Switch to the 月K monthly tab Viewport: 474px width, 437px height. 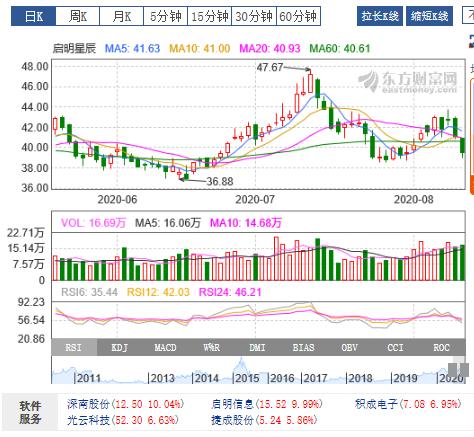(x=121, y=16)
